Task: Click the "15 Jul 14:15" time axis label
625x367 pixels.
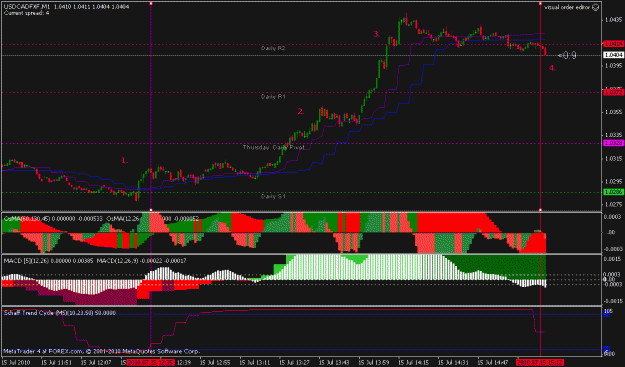Action: (413, 363)
